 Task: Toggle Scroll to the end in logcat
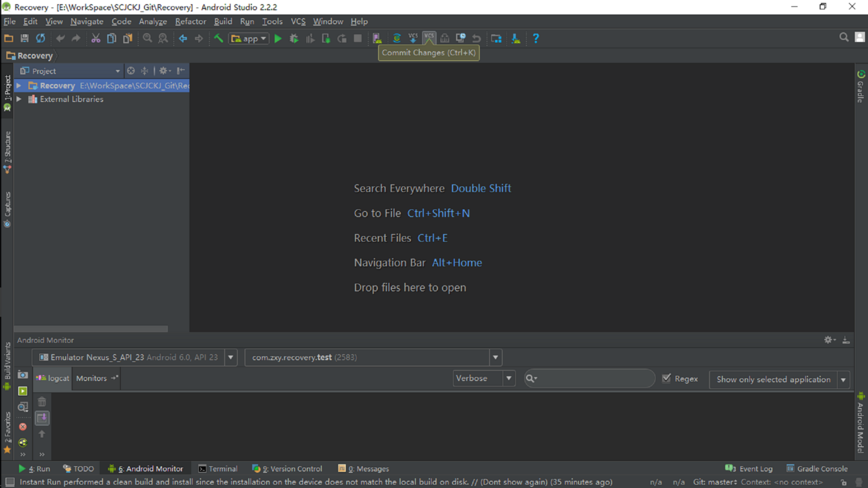click(42, 418)
